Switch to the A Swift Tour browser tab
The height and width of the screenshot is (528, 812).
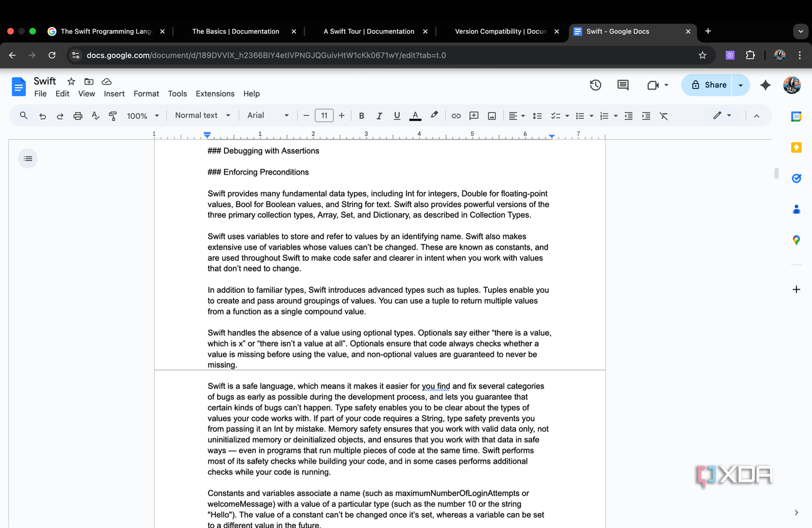369,31
